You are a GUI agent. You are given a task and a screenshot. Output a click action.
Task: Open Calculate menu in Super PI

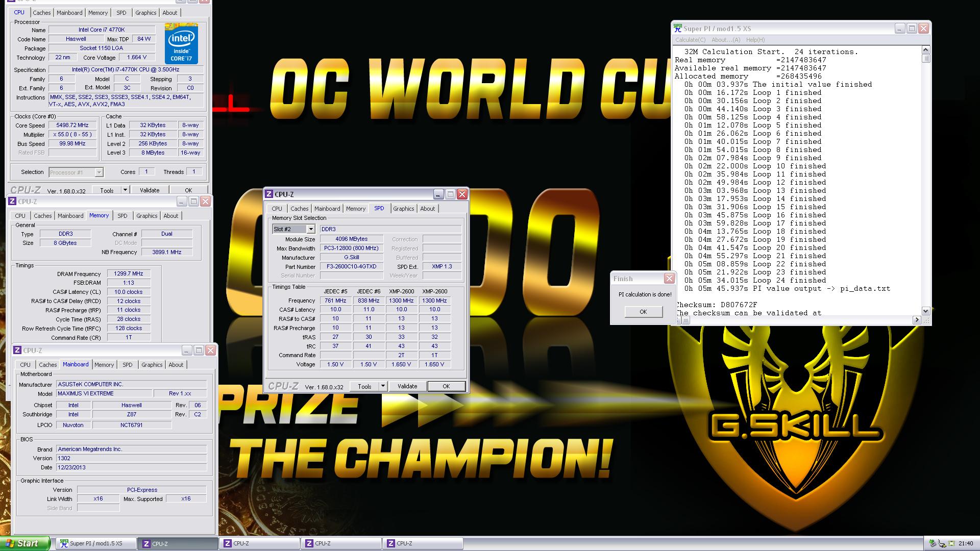690,40
